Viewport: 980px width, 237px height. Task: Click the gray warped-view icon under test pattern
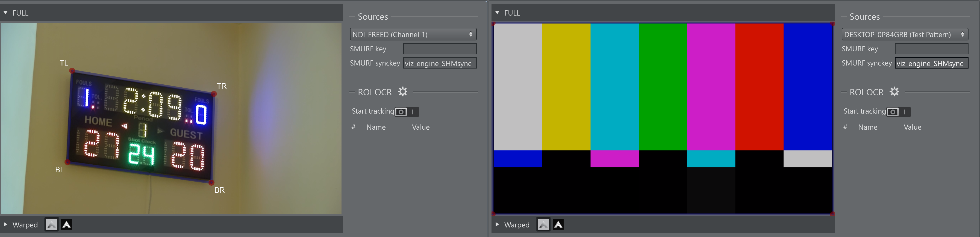click(543, 224)
